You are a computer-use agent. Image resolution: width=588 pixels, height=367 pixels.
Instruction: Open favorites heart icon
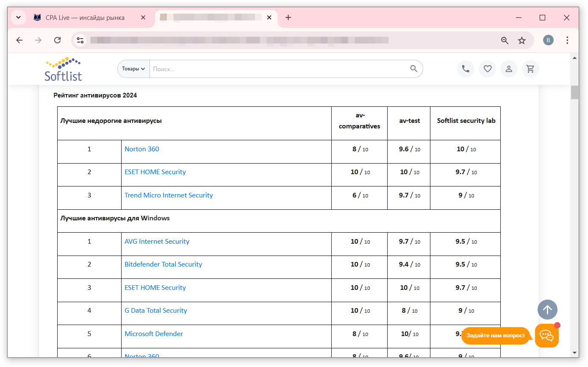coord(488,69)
